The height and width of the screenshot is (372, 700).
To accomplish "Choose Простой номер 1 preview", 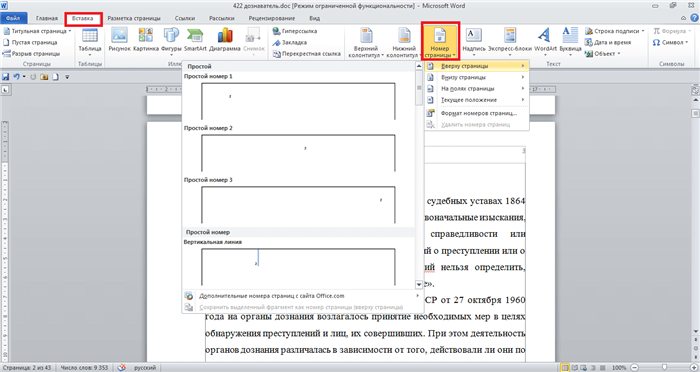I will [298, 101].
